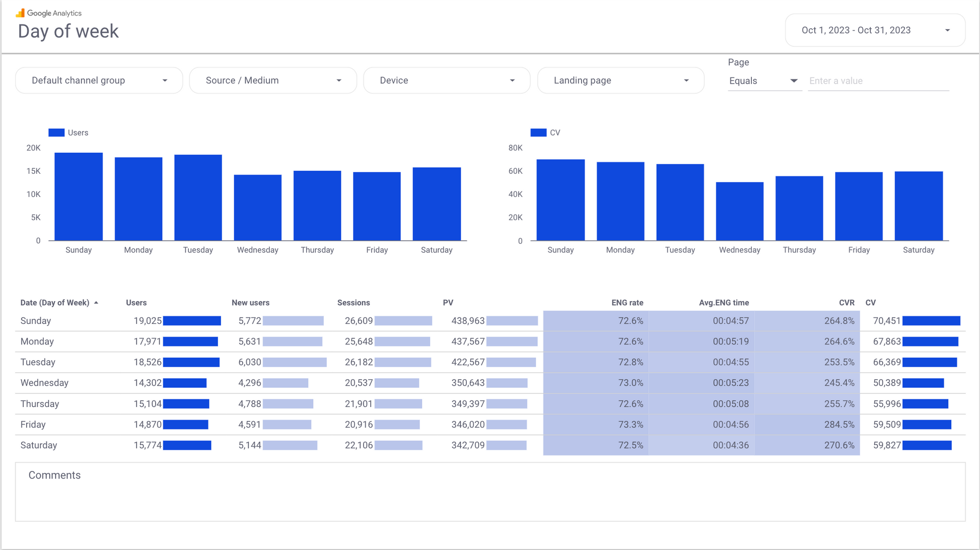Sort table by Users column header
Screen dimensions: 980x550
(136, 303)
